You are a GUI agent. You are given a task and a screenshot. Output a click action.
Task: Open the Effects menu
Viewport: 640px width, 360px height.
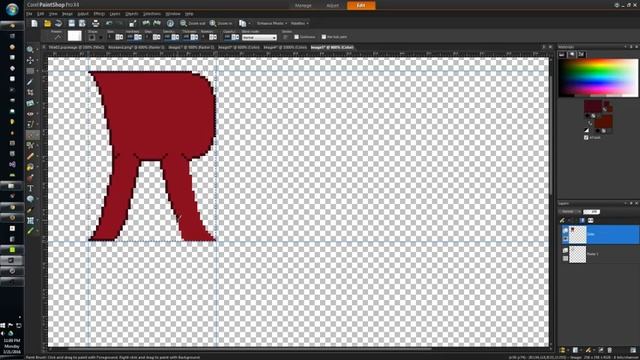[x=99, y=14]
